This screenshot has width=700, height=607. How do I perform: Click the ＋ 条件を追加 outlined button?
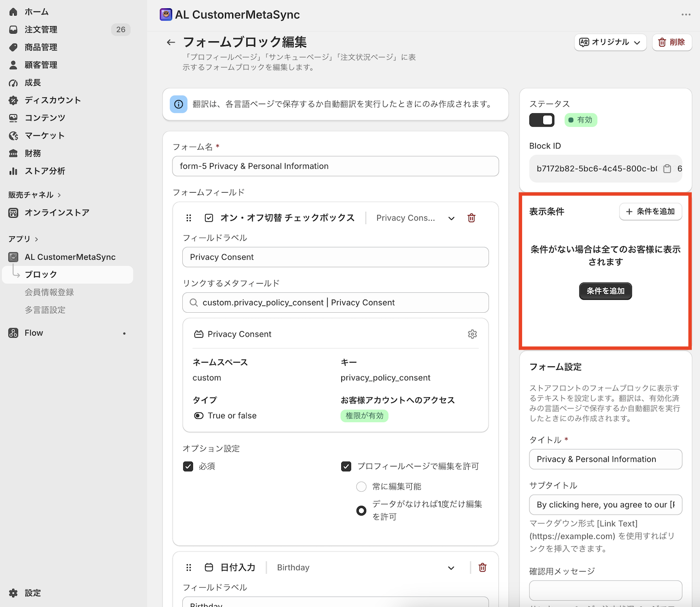[650, 212]
